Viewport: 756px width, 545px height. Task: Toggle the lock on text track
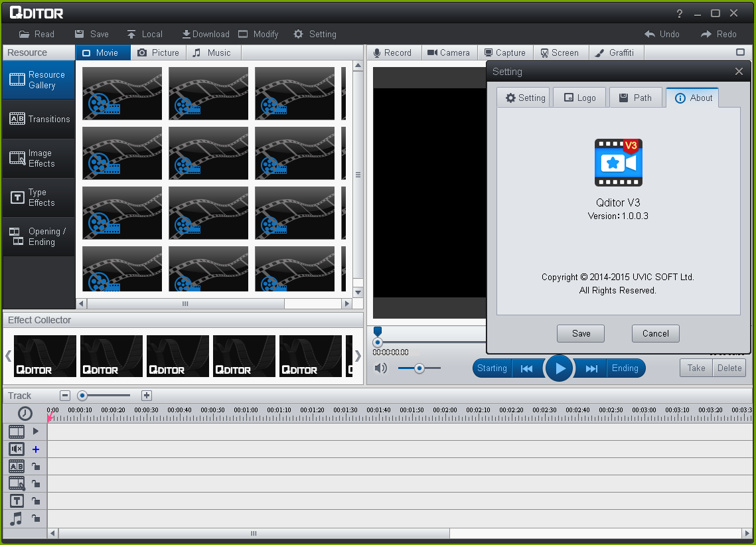tap(36, 501)
